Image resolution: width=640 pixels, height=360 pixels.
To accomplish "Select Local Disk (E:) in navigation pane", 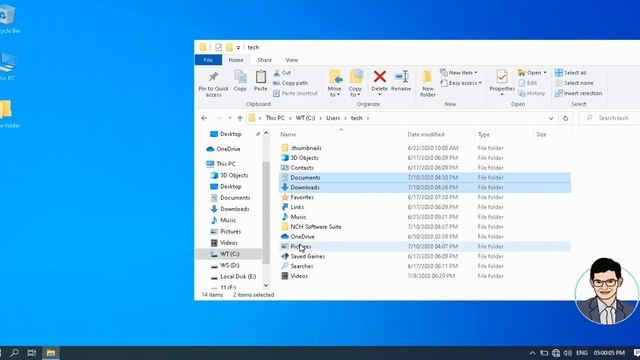I will 233,276.
